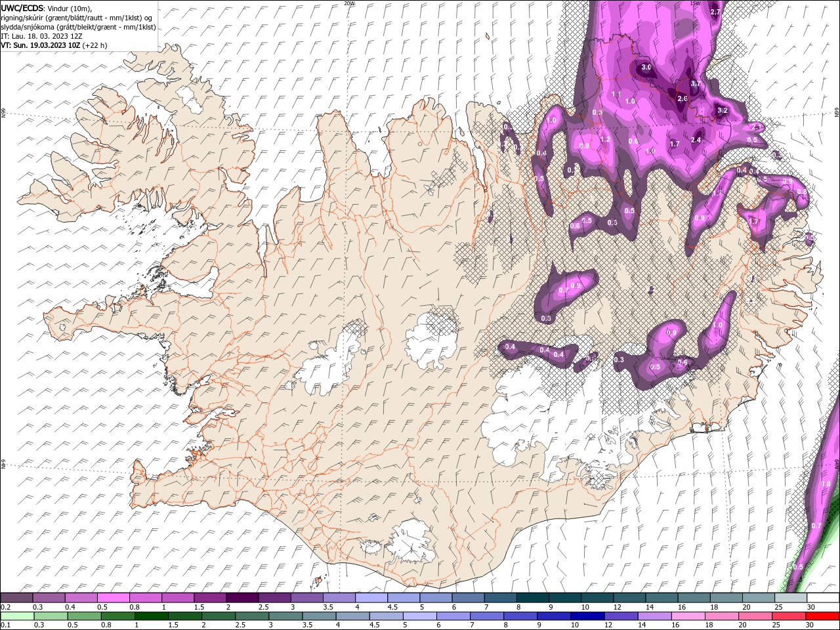Click the 'rigning/skúrir (grænt/blátt/rautt' legend description line

click(x=76, y=18)
